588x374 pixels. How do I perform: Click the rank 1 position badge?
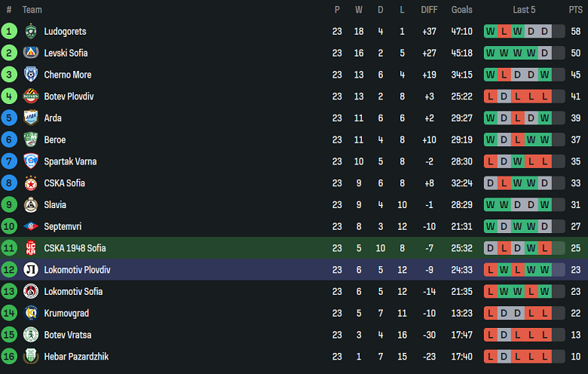pos(9,32)
